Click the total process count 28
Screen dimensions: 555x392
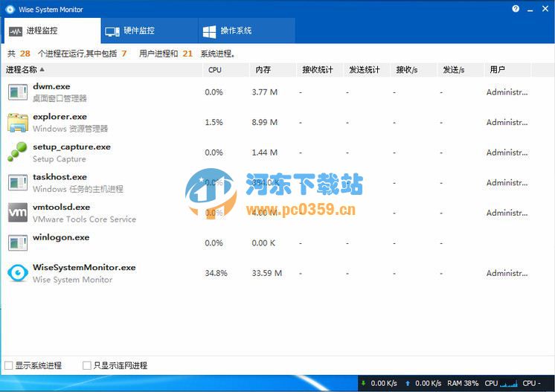[x=25, y=54]
